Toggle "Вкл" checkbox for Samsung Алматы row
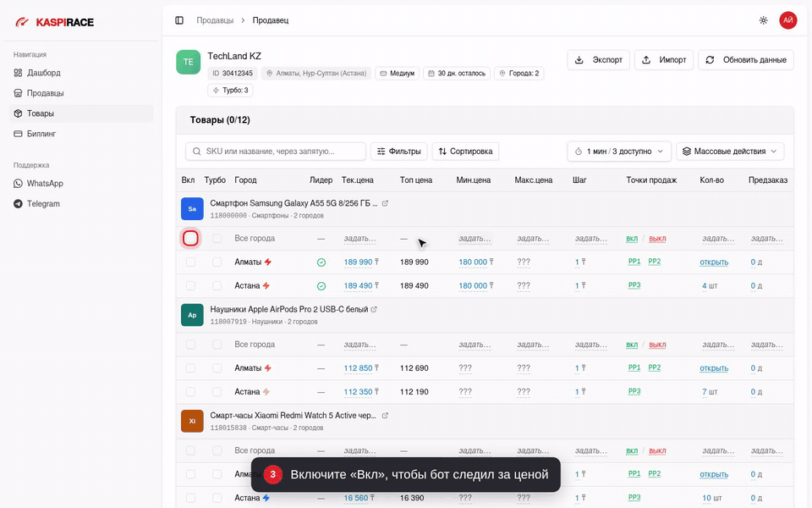 [190, 262]
